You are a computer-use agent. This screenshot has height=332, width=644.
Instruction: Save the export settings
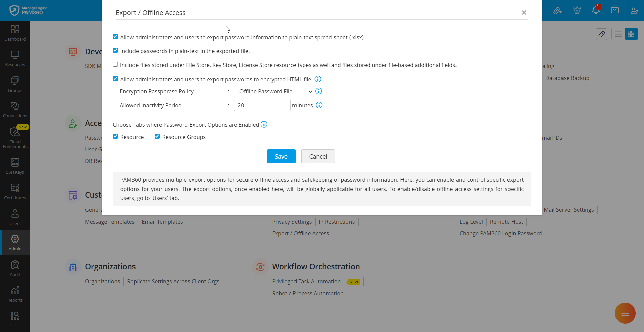(281, 156)
